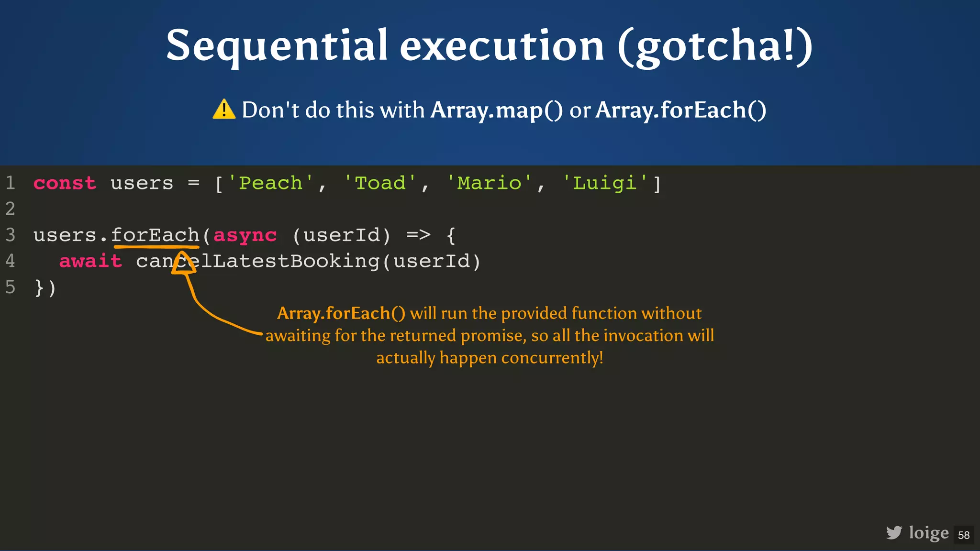Click the 'users' variable name on line 1
This screenshot has width=980, height=551.
click(x=142, y=184)
